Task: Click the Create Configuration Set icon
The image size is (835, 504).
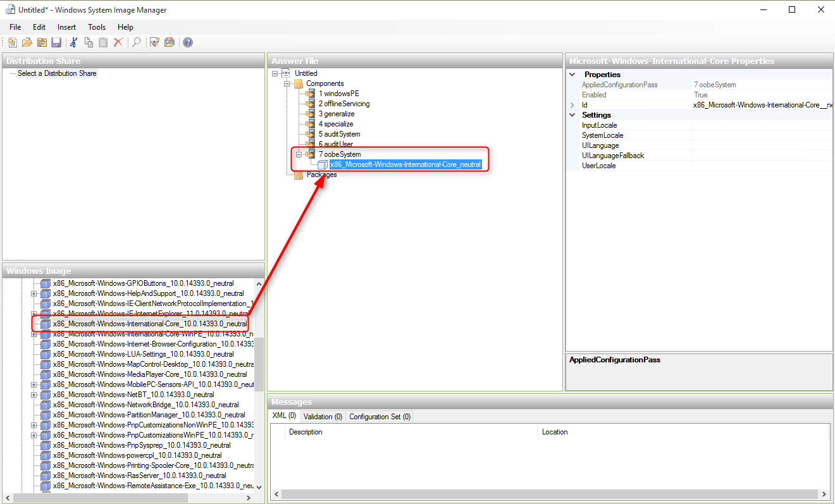Action: 169,42
